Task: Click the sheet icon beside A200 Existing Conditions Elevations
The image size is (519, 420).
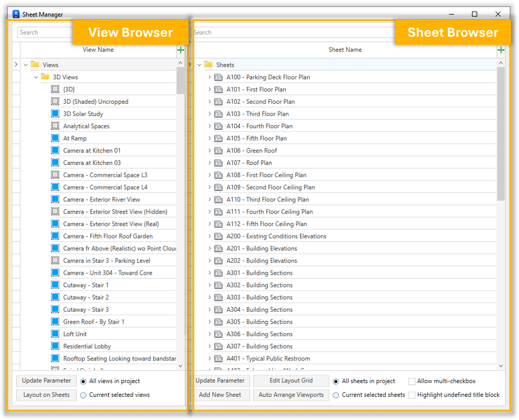Action: click(218, 236)
